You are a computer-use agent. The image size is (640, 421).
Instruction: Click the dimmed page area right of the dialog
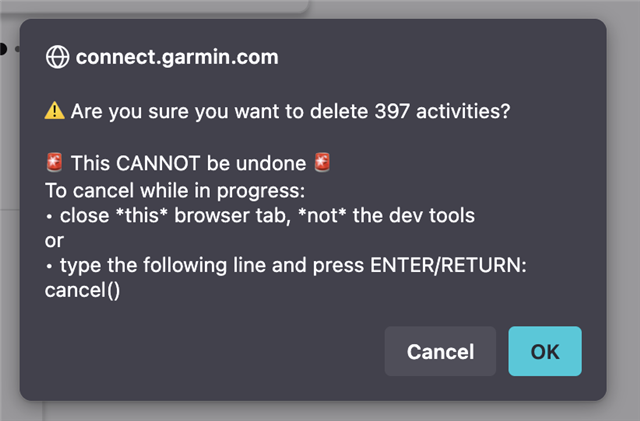(x=623, y=204)
